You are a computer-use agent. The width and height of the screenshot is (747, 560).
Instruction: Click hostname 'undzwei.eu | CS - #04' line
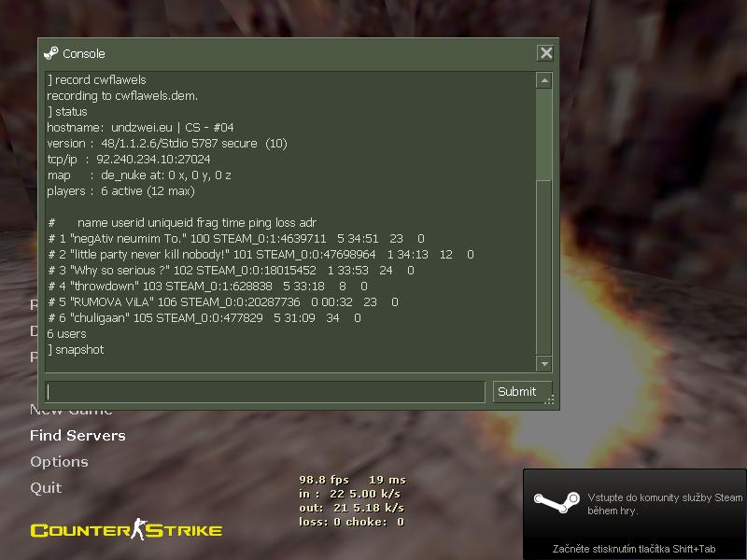click(141, 128)
